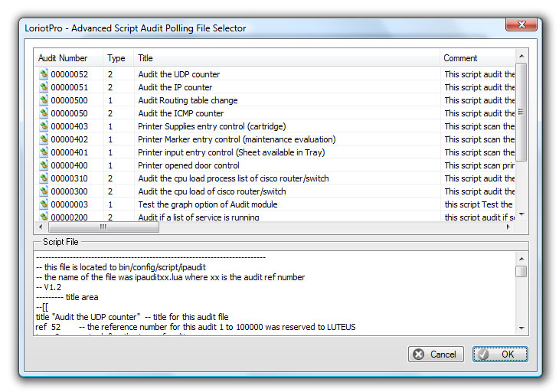The image size is (559, 392).
Task: Click script line '-- V1.2'
Action: 48,287
